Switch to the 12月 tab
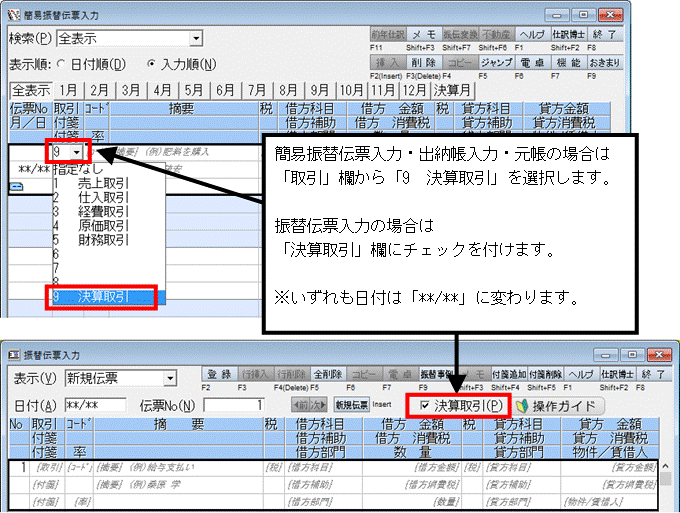This screenshot has width=680, height=513. (x=415, y=90)
